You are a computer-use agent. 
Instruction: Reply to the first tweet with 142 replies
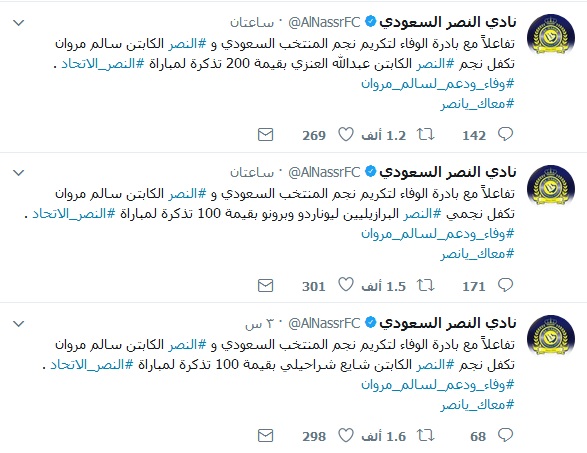pyautogui.click(x=505, y=134)
